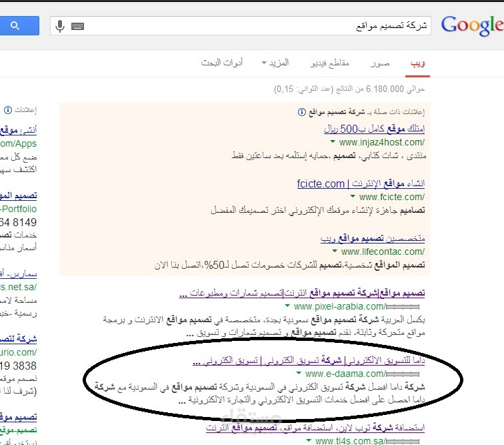Image resolution: width=504 pixels, height=445 pixels.
Task: Open ad link 'انشاء مواقع الإنترنت | fcicte.com'
Action: (x=361, y=183)
